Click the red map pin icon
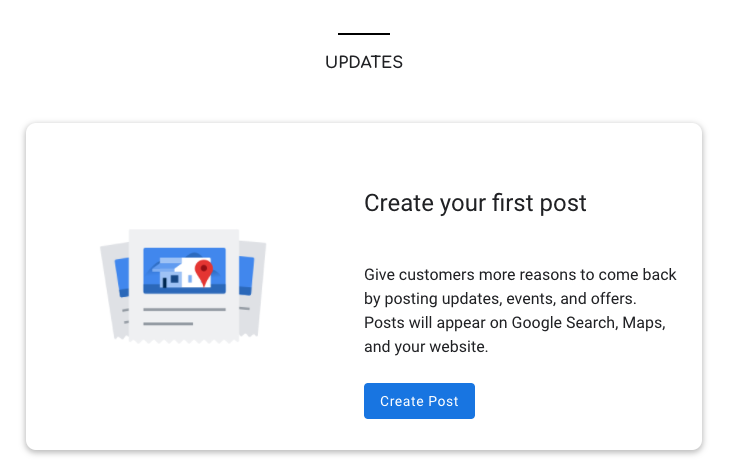The image size is (730, 472). coord(203,272)
